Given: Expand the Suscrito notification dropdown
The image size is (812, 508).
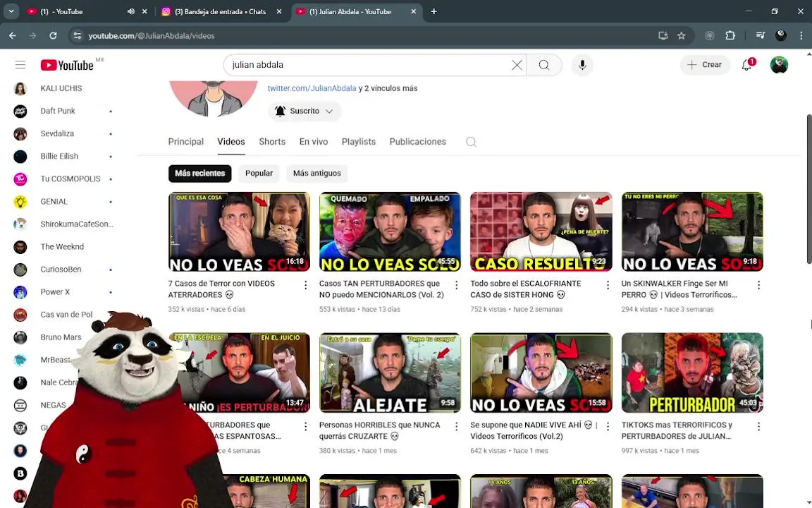Looking at the screenshot, I should pos(304,111).
